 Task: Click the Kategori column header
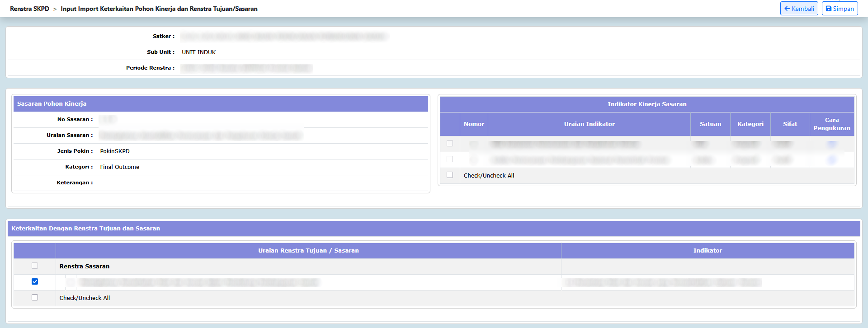750,124
